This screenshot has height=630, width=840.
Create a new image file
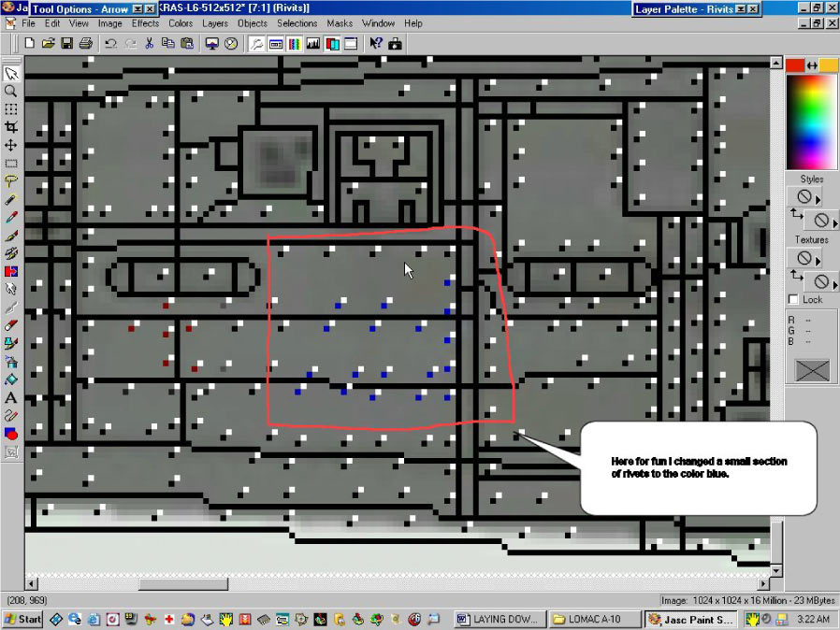coord(29,43)
